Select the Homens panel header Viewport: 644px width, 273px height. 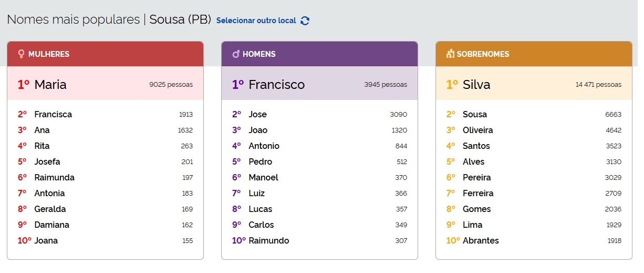point(319,54)
